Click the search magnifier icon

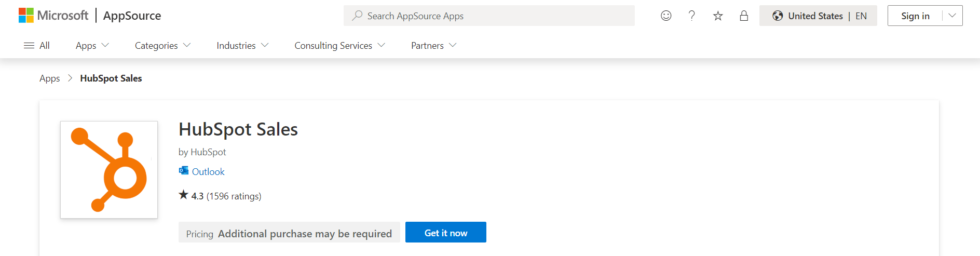point(357,16)
